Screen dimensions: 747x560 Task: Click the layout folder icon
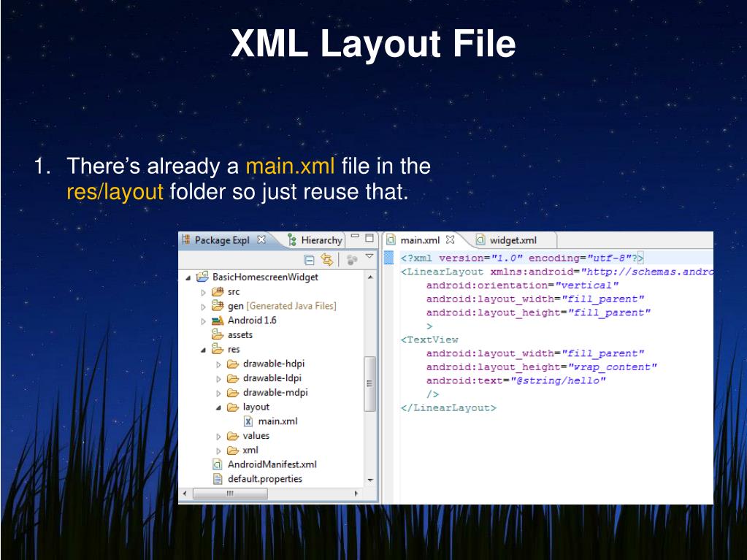click(x=233, y=407)
